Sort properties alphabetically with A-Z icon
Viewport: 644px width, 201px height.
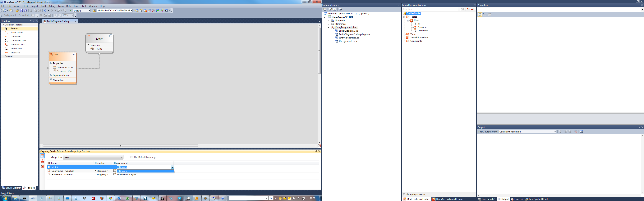[484, 15]
